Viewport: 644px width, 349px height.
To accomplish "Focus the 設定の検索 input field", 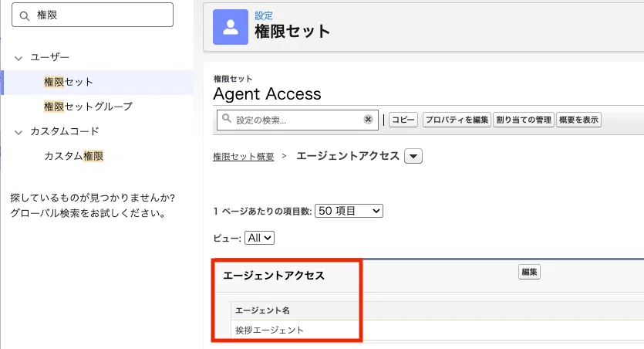I will pyautogui.click(x=298, y=120).
